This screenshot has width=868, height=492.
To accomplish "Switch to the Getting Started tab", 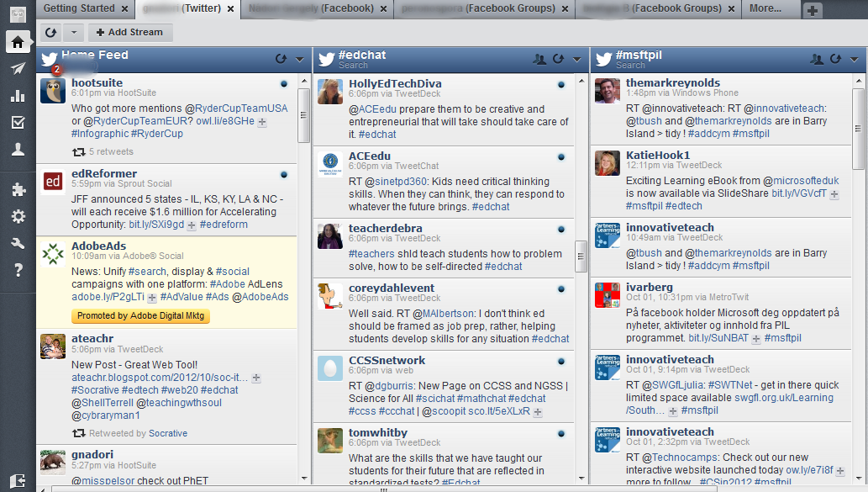I will point(79,8).
